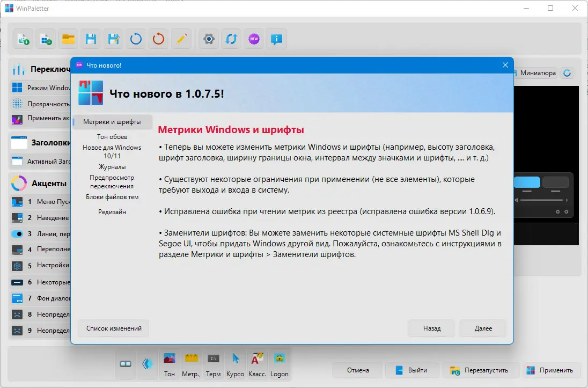The image size is (588, 388).
Task: Open the wallpaper tone 'Тон' tool
Action: [x=170, y=364]
